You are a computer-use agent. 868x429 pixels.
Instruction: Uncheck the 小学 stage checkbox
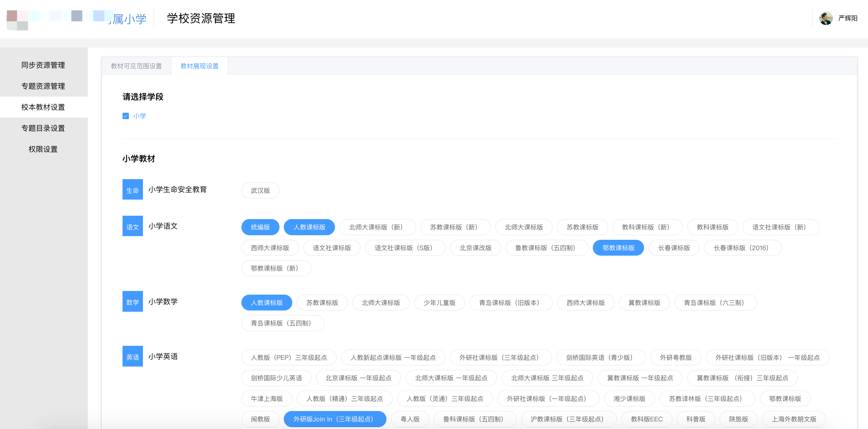126,116
